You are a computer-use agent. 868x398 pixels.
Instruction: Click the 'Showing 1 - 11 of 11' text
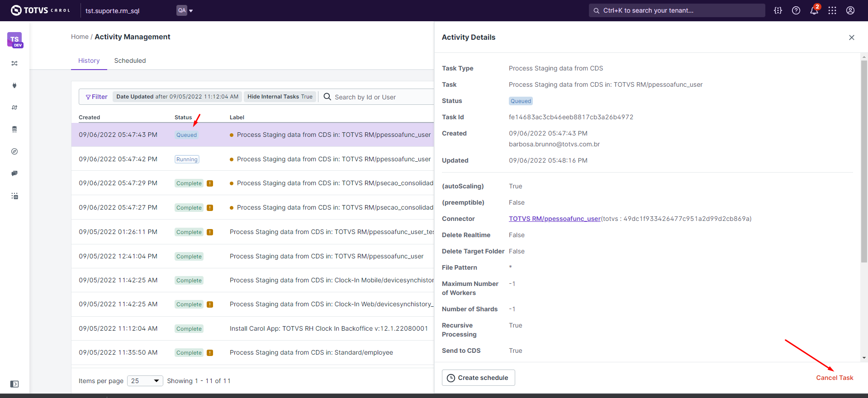tap(199, 381)
